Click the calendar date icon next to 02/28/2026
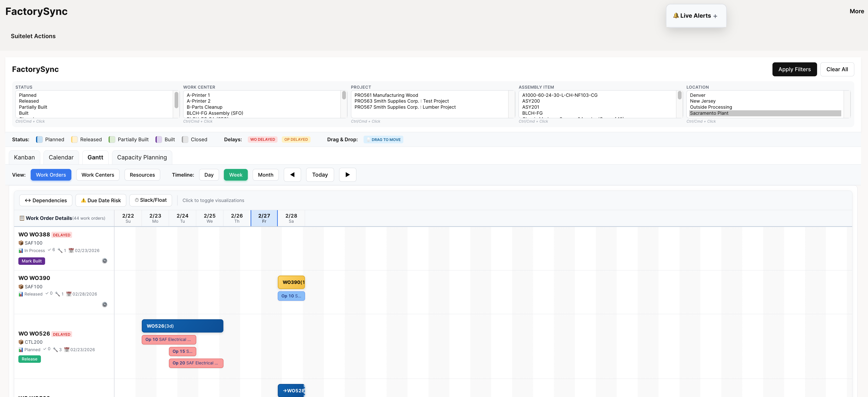 [69, 294]
